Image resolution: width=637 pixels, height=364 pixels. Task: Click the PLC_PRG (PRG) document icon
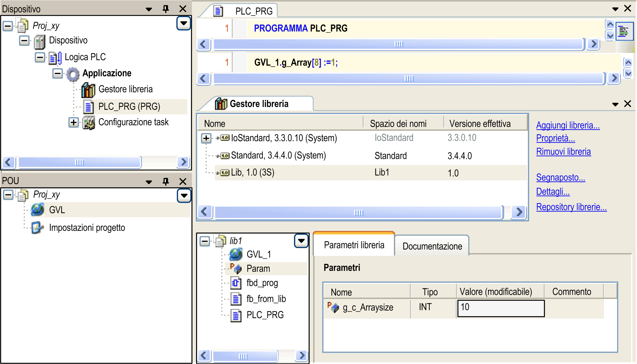click(x=88, y=107)
